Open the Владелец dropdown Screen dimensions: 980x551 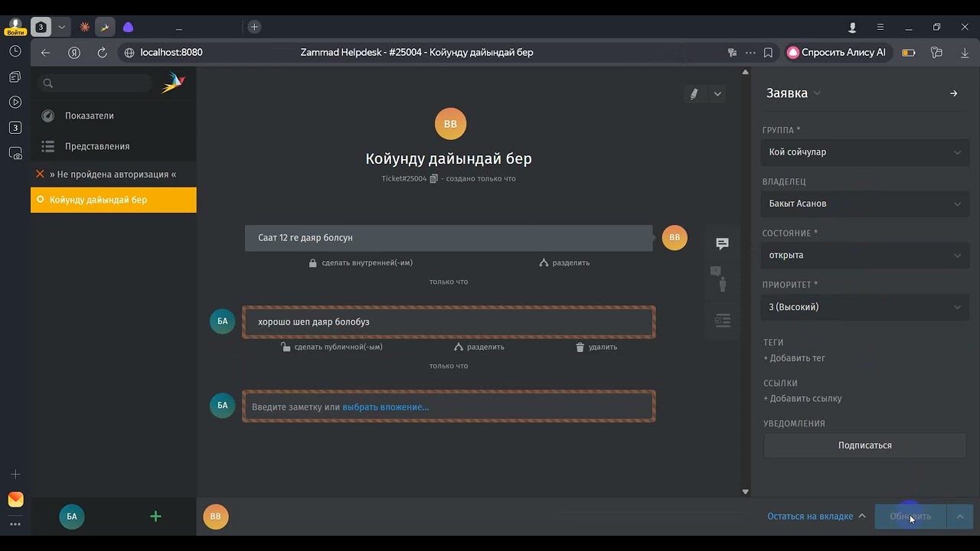[865, 204]
